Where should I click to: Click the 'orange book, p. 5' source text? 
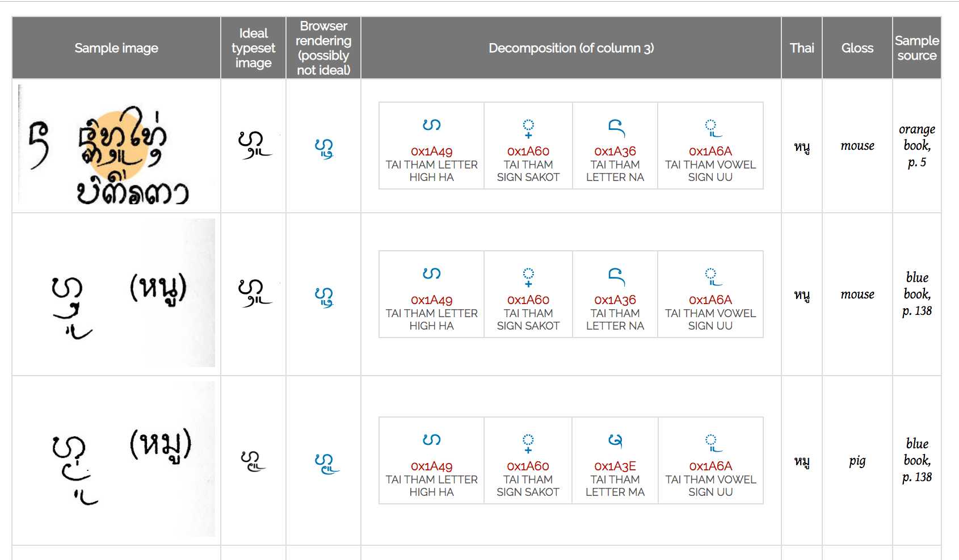(916, 146)
